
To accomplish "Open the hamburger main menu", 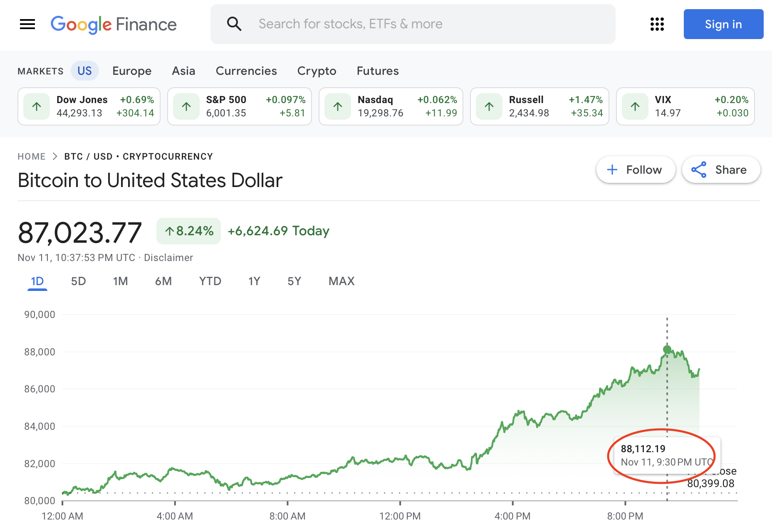I will click(27, 24).
